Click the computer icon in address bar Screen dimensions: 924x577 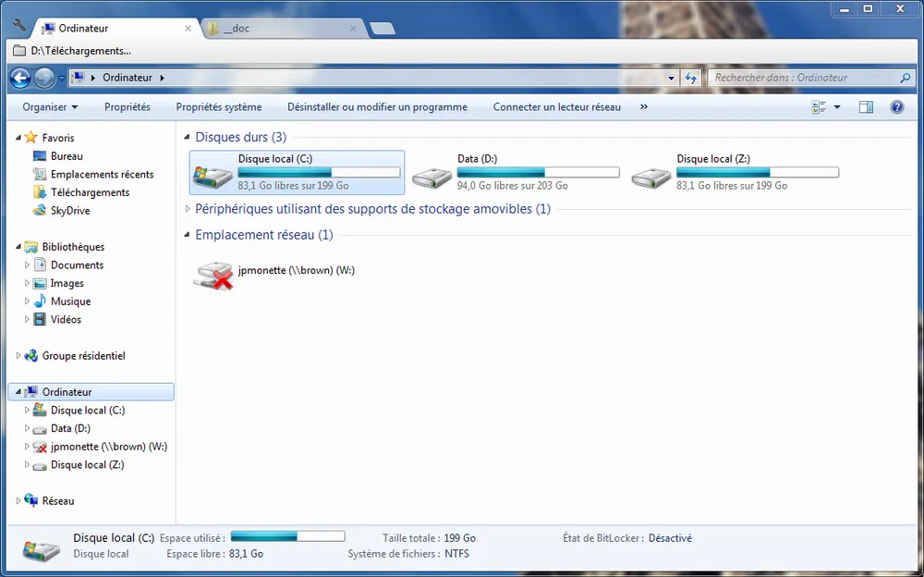[78, 78]
